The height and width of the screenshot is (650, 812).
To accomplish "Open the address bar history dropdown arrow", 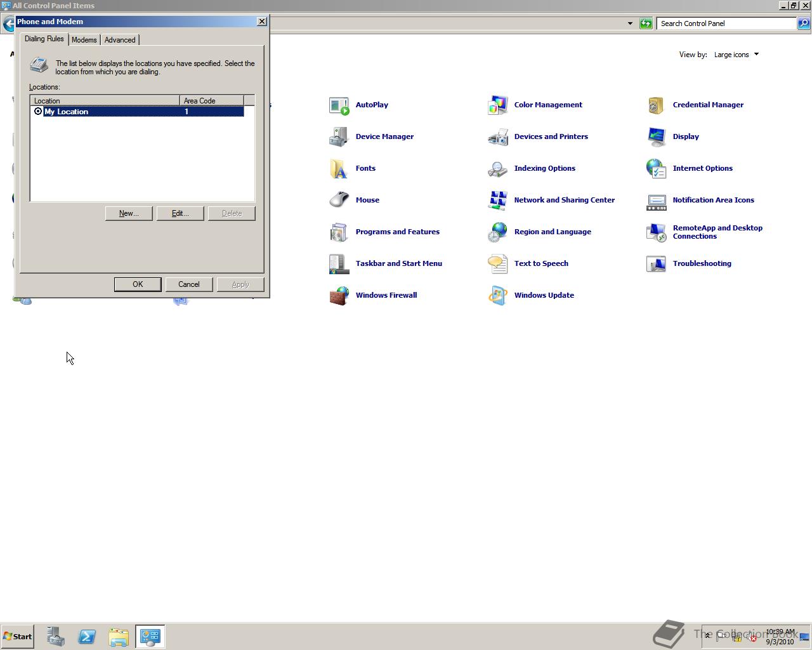I will point(630,23).
